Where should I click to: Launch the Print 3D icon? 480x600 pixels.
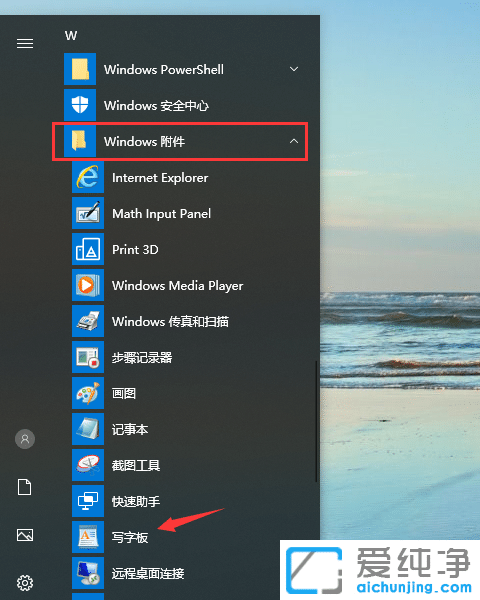pos(88,249)
